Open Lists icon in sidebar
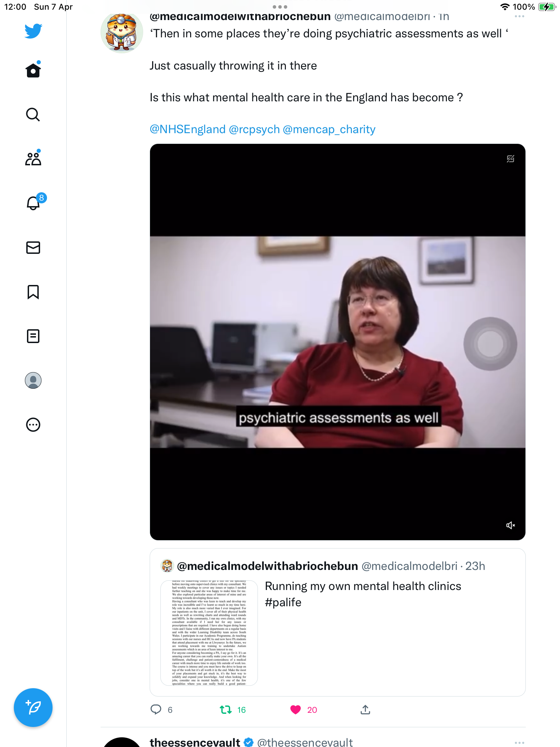The width and height of the screenshot is (560, 747). 33,336
